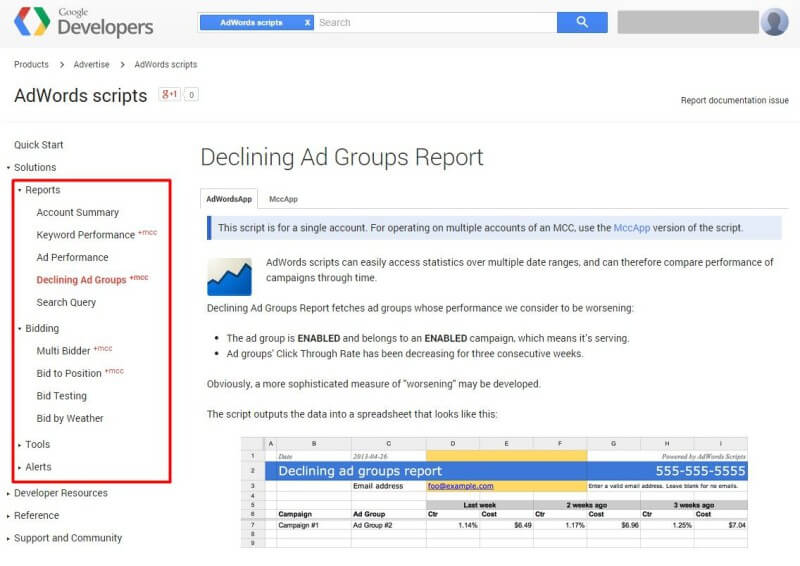800x566 pixels.
Task: Click the blue search magnifier button
Action: pos(582,22)
